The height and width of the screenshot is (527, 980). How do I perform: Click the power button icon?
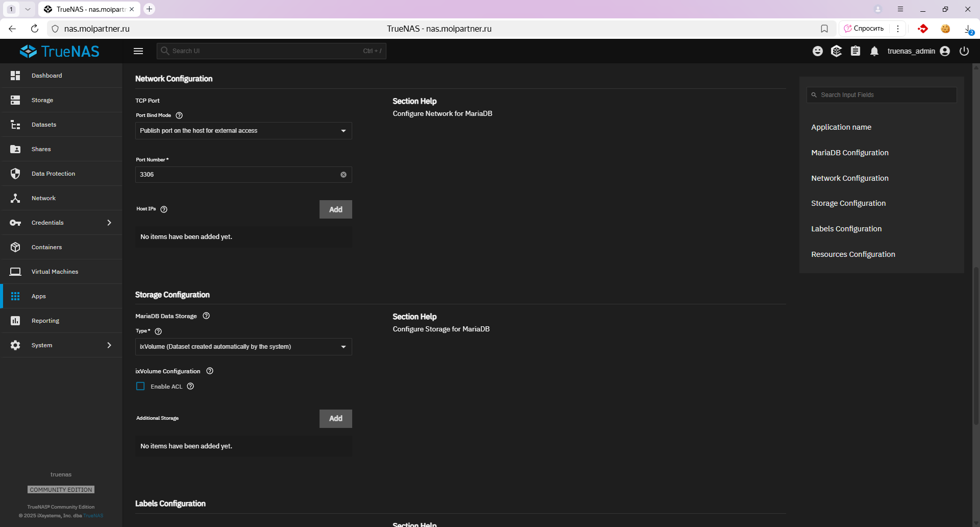(x=964, y=51)
